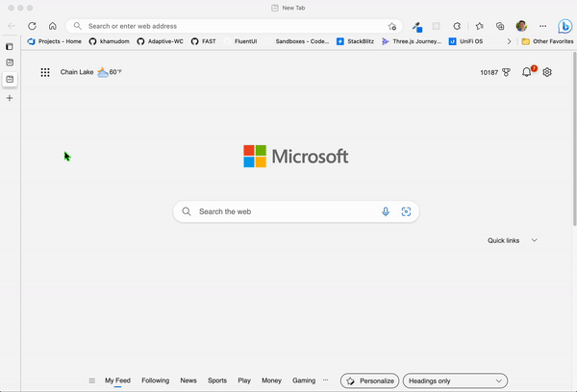The image size is (577, 392).
Task: Open the Three.js Journey bookmark
Action: 411,41
